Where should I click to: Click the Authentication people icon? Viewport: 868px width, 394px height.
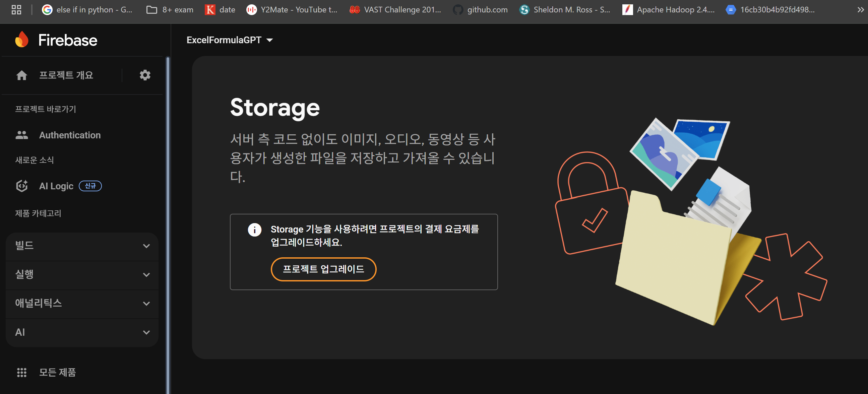tap(22, 135)
